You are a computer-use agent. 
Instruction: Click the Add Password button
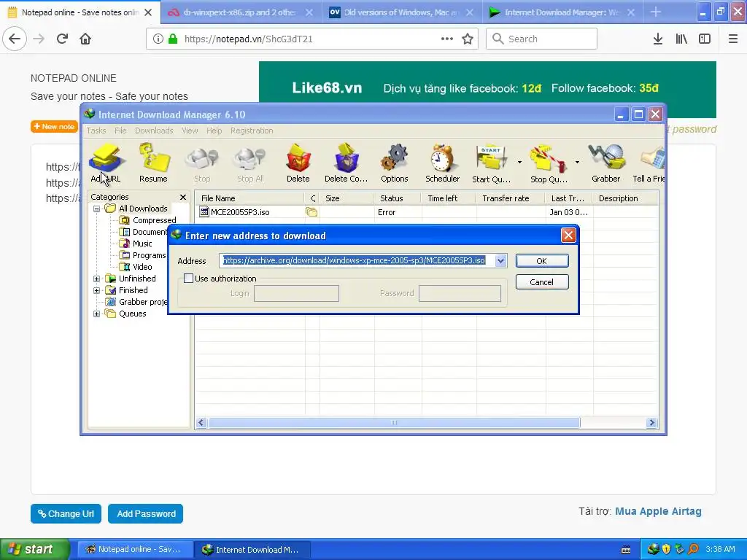point(146,514)
